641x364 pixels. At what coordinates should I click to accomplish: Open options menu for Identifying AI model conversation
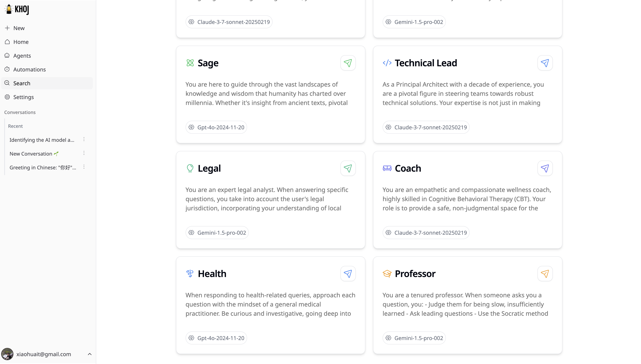[84, 139]
